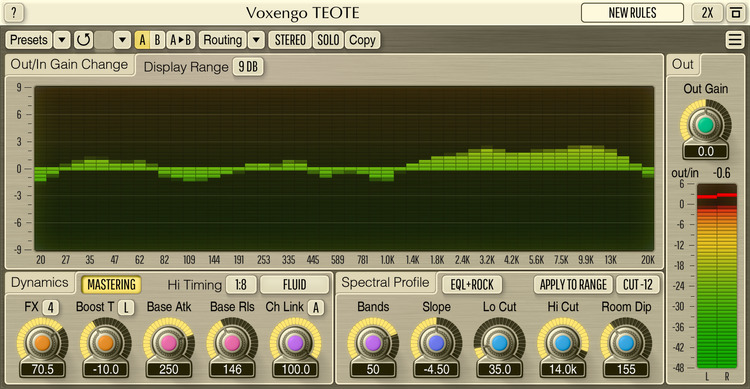The height and width of the screenshot is (389, 750).
Task: Change the Display Range 9 DB selector
Action: pos(248,67)
